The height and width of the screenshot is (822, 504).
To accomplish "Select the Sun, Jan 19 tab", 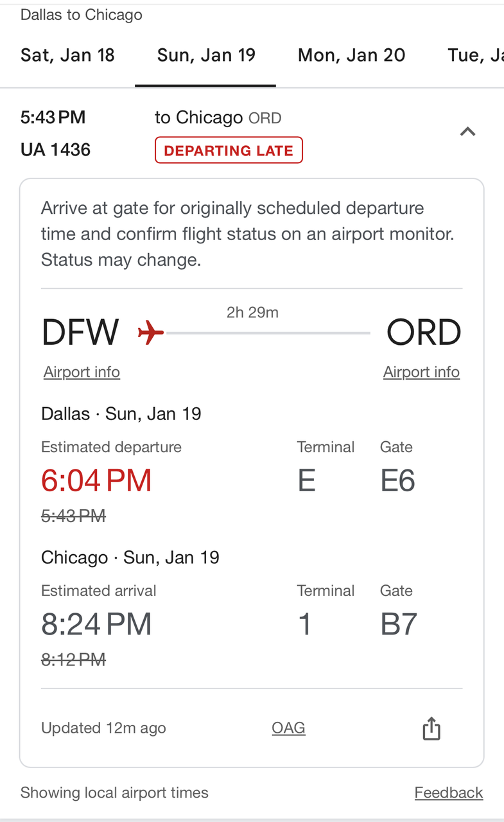I will 206,55.
